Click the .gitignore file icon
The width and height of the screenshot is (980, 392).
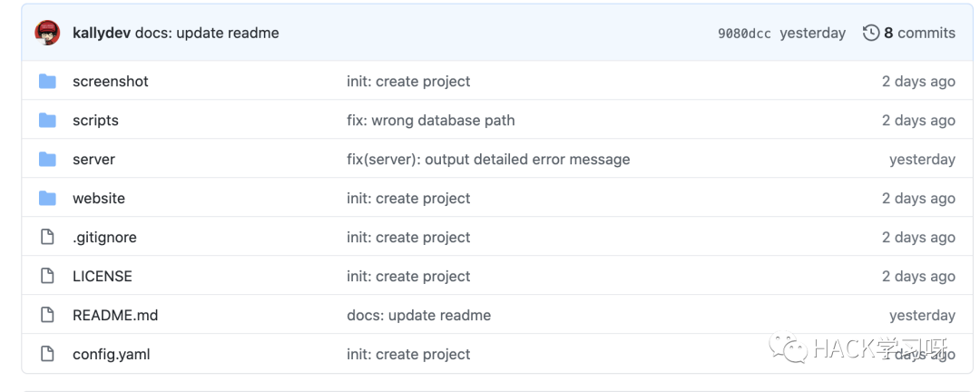point(48,238)
